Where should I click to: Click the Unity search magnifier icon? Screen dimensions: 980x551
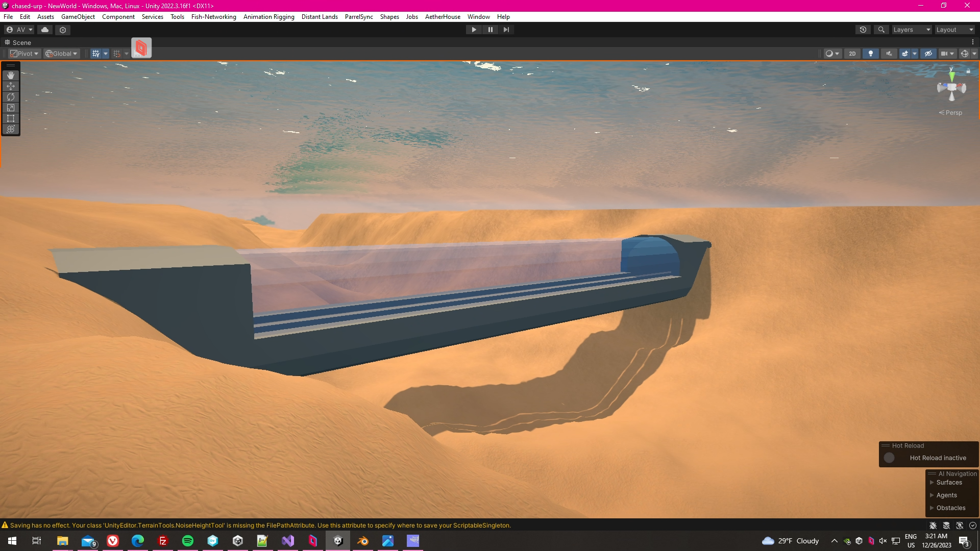[881, 30]
